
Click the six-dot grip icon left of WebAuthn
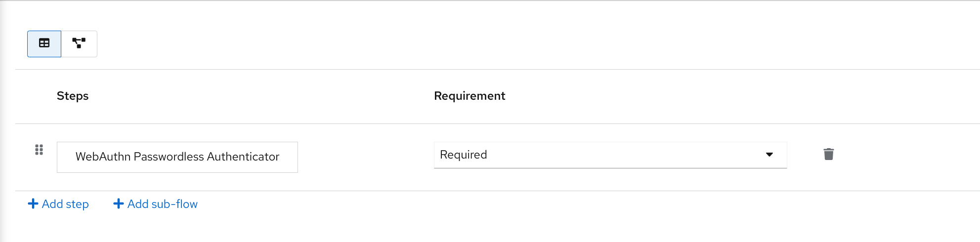click(x=39, y=150)
